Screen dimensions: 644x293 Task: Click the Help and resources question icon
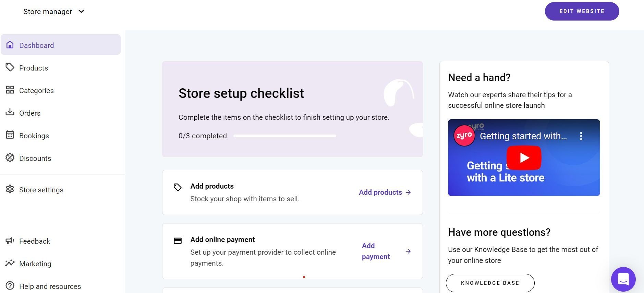pyautogui.click(x=10, y=285)
